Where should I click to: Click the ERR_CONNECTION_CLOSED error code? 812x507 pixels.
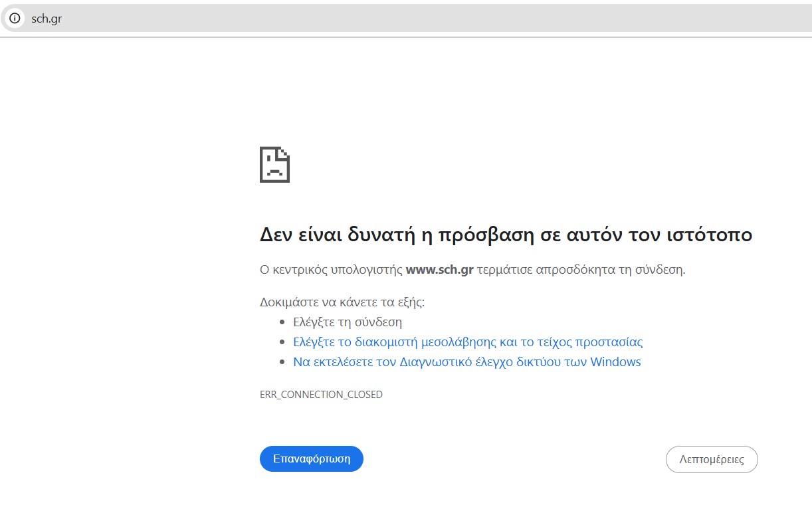[x=321, y=394]
